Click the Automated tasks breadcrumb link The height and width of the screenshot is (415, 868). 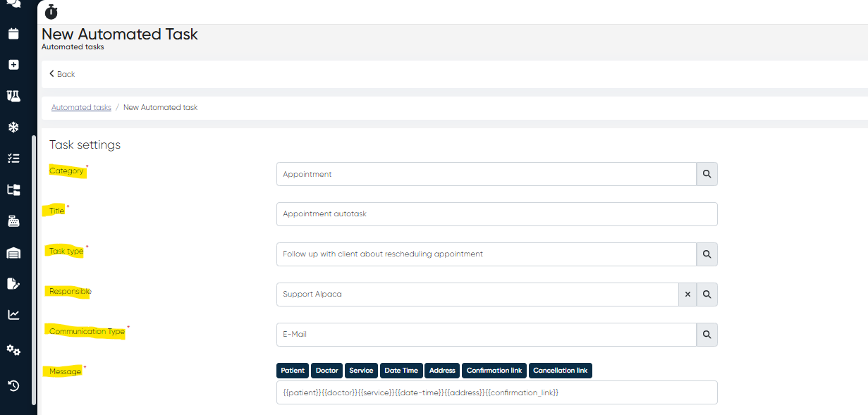click(81, 108)
